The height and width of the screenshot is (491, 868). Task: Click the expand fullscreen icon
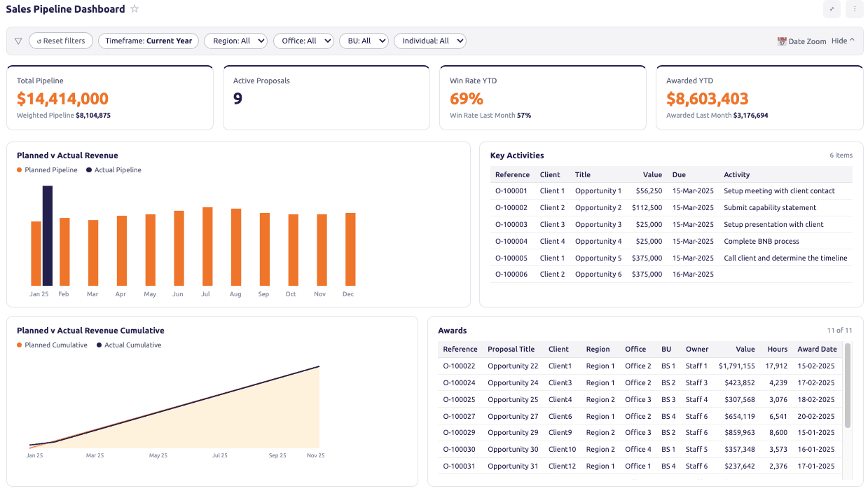pyautogui.click(x=832, y=9)
